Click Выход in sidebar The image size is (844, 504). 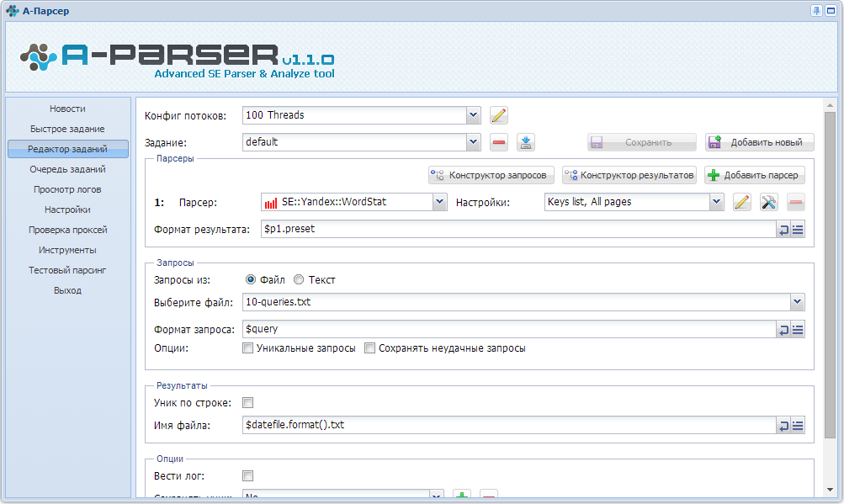click(x=68, y=290)
